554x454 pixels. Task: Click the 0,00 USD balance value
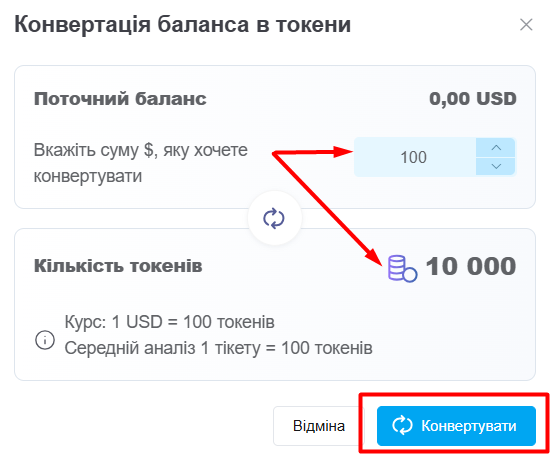point(473,99)
